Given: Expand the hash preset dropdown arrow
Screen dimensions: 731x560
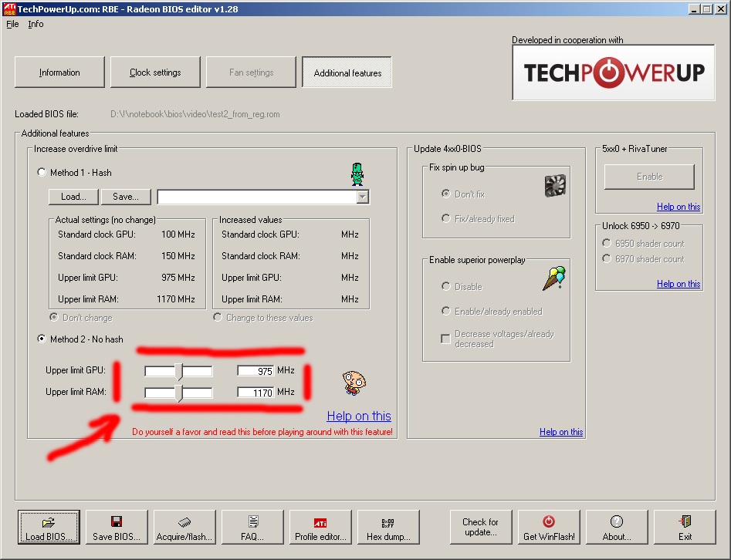Looking at the screenshot, I should (x=362, y=197).
